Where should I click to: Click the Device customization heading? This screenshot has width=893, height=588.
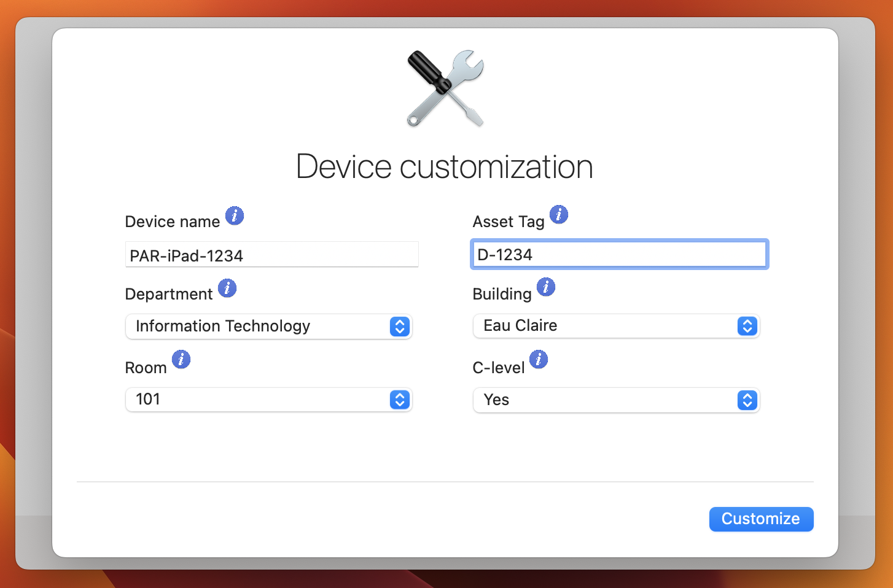coord(445,167)
